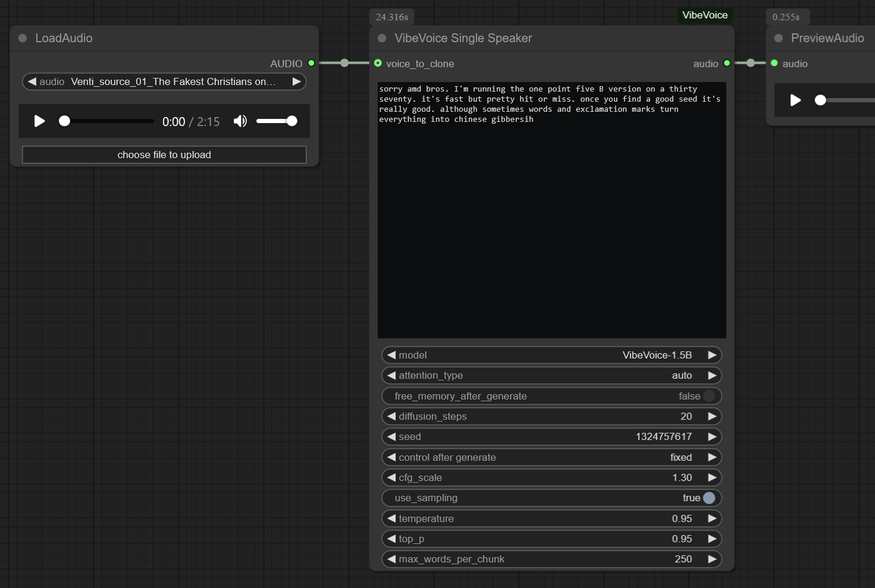Mute the LoadAudio speaker volume icon
The height and width of the screenshot is (588, 875).
[x=240, y=121]
